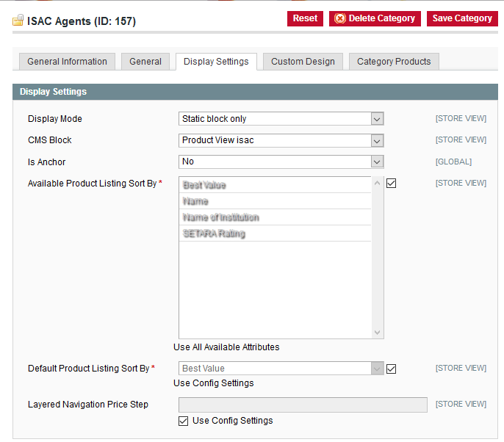Select the Display Settings tab
The width and height of the screenshot is (504, 442).
tap(216, 62)
